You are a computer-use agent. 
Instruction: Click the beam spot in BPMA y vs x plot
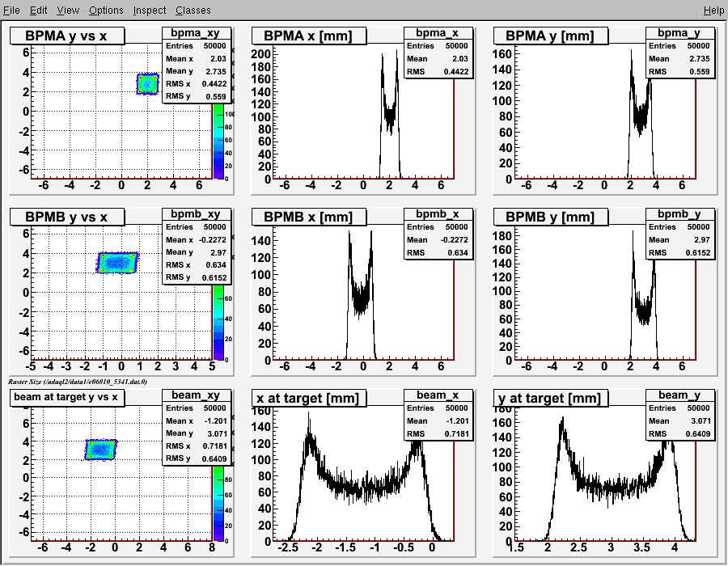pyautogui.click(x=148, y=83)
